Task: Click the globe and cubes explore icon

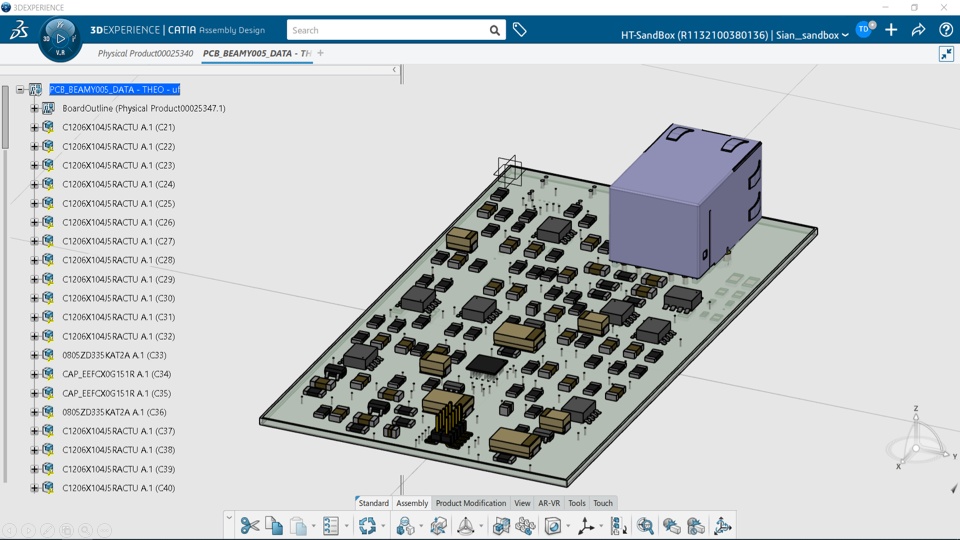Action: [x=405, y=525]
